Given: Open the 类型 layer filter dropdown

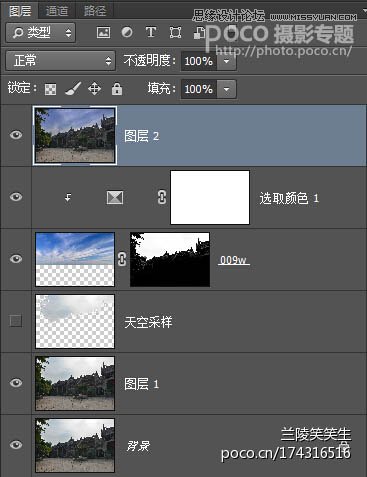Looking at the screenshot, I should 41,32.
